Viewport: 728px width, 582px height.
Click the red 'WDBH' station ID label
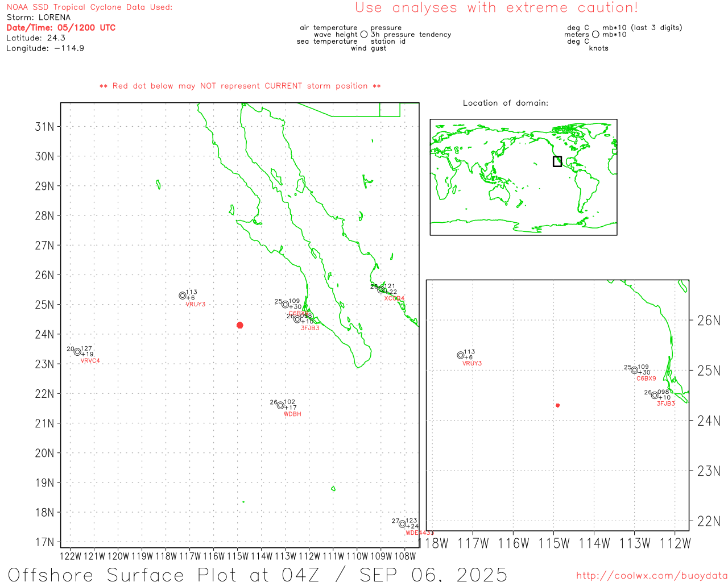(292, 414)
